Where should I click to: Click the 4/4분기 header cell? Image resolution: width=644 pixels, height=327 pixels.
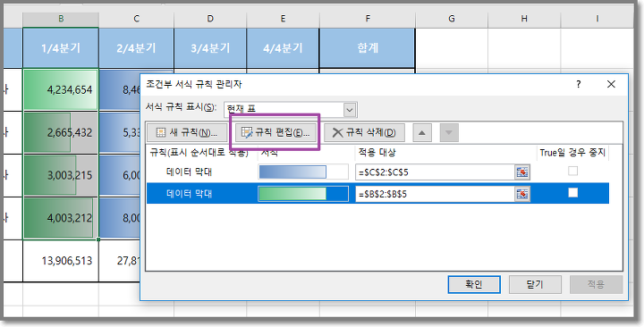tap(283, 48)
